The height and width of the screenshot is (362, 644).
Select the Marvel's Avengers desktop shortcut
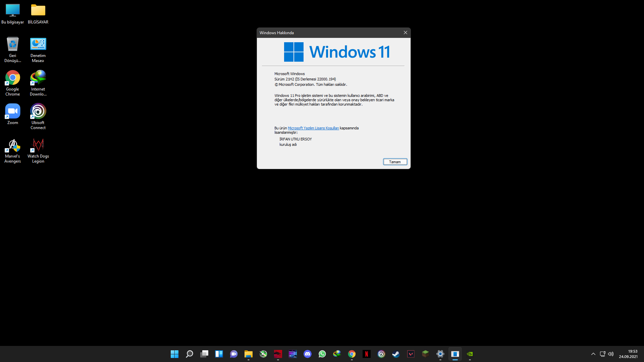click(x=12, y=150)
